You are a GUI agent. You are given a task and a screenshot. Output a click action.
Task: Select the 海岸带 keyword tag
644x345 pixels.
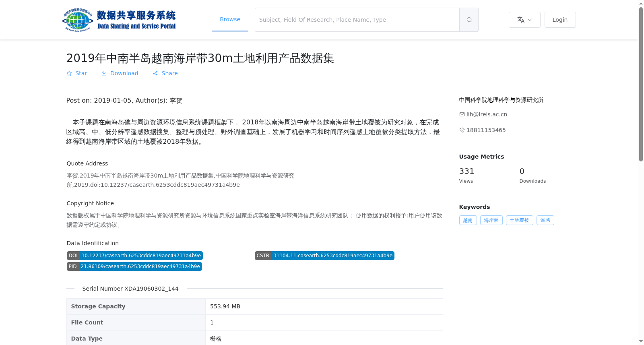[x=491, y=220]
